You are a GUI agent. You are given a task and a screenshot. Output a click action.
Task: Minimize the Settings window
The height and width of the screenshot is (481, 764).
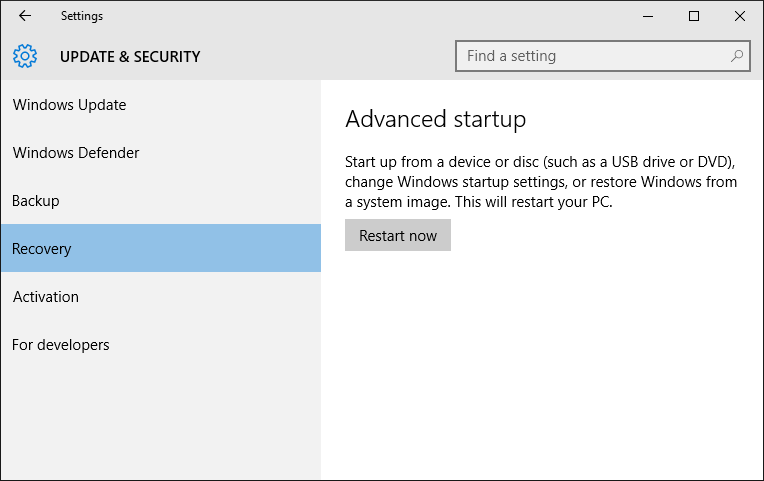click(648, 16)
